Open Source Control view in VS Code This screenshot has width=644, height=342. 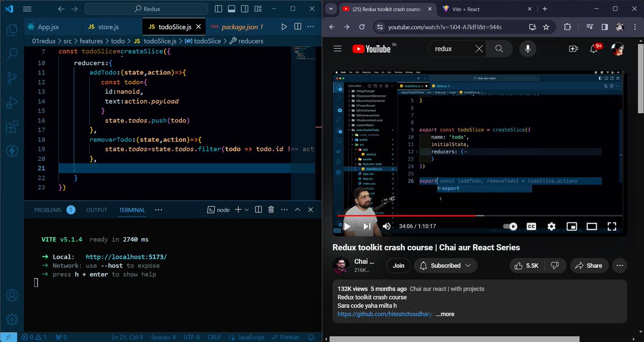(x=12, y=78)
